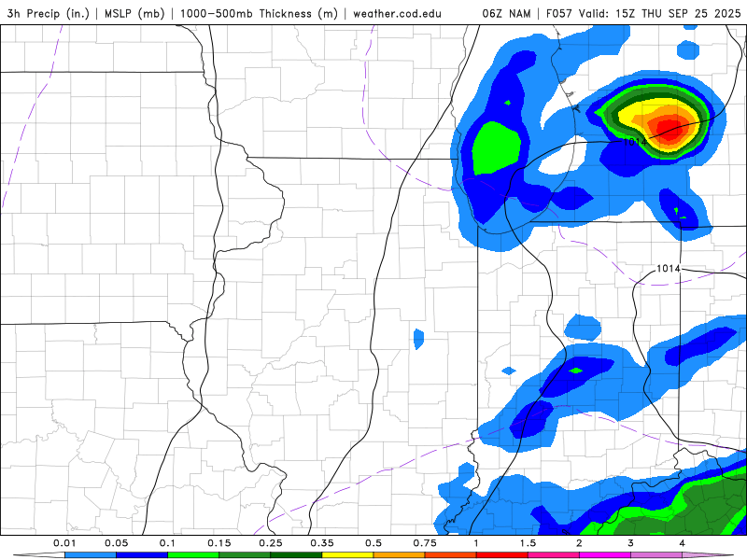Screen dimensions: 747x560
Task: Click the "1.5" legend value
Action: [x=528, y=543]
